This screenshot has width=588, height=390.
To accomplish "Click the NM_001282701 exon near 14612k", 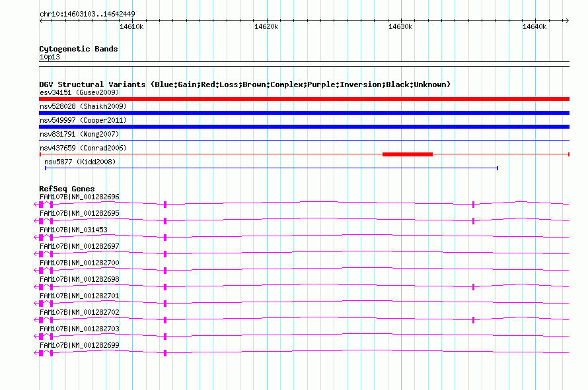I will tap(165, 304).
